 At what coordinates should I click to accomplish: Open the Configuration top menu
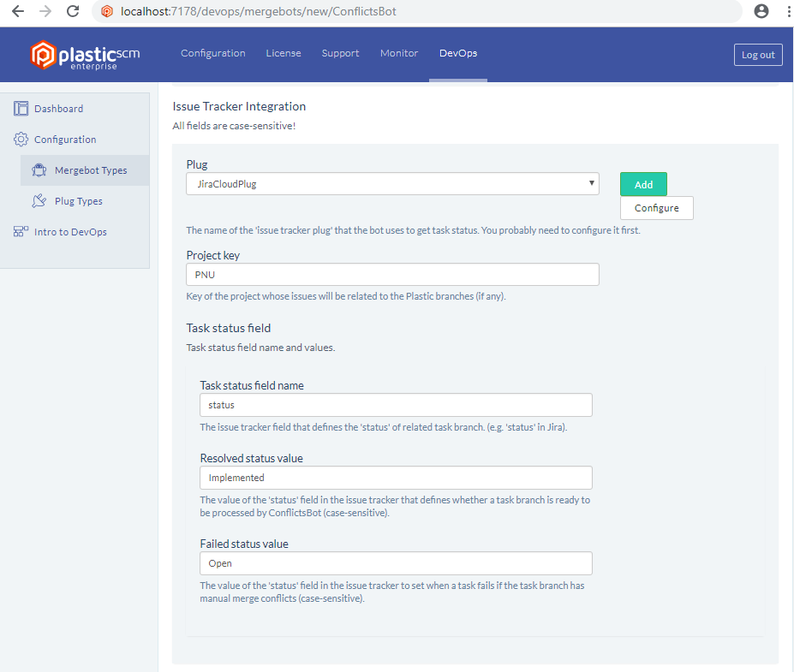[x=213, y=53]
